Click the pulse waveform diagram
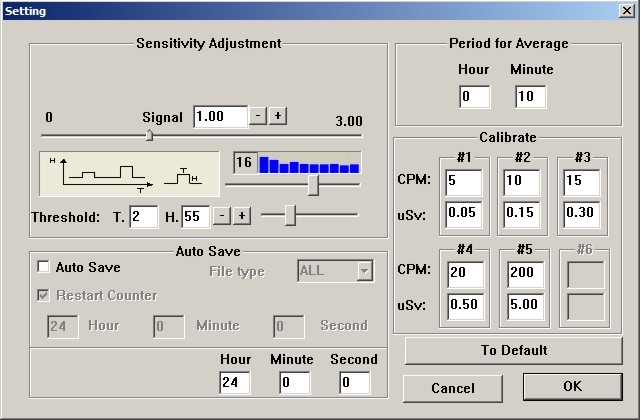The width and height of the screenshot is (640, 420). (x=127, y=173)
